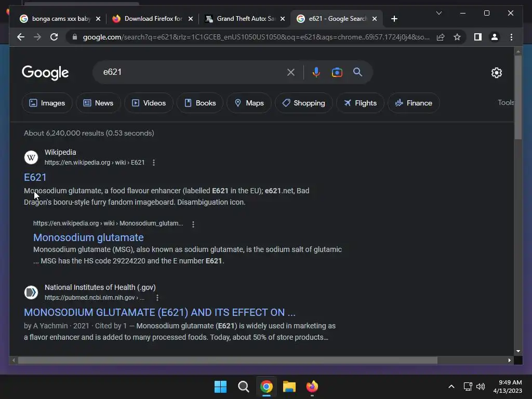This screenshot has height=399, width=532.
Task: Search by image with camera icon
Action: click(x=337, y=72)
